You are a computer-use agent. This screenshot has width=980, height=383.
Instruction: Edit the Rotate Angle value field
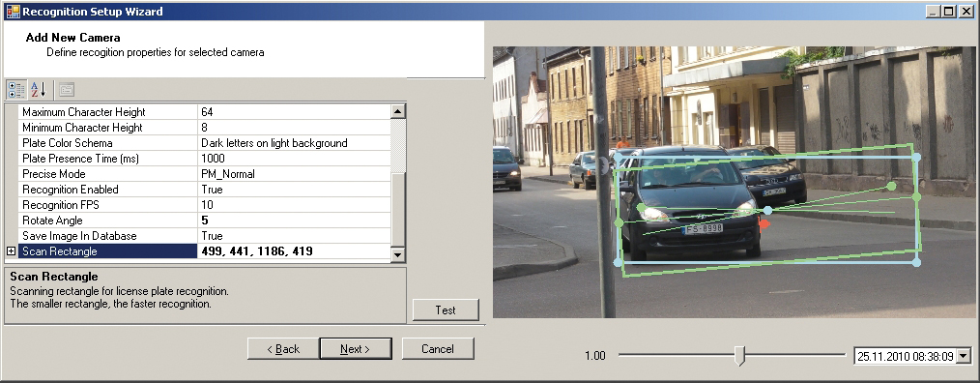[294, 221]
